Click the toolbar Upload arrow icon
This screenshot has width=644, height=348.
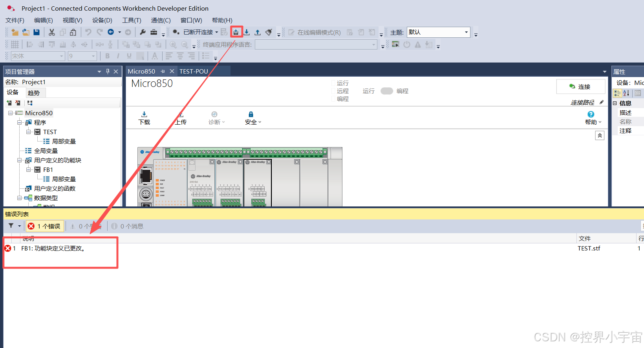point(258,32)
